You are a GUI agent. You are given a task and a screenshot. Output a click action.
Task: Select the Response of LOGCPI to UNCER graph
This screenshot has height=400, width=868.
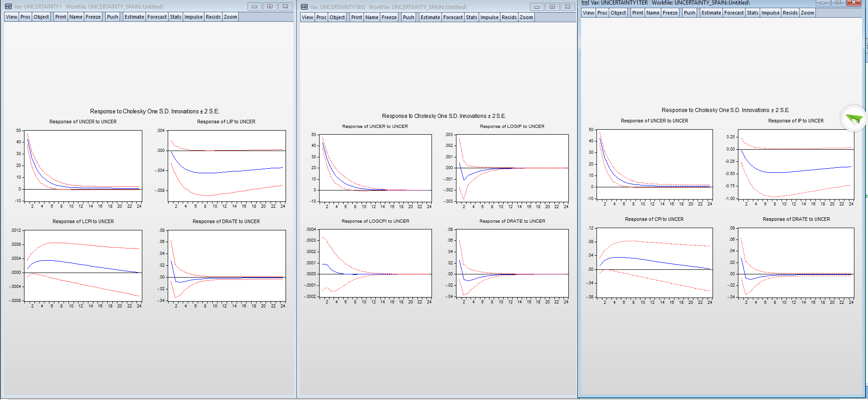tap(375, 263)
